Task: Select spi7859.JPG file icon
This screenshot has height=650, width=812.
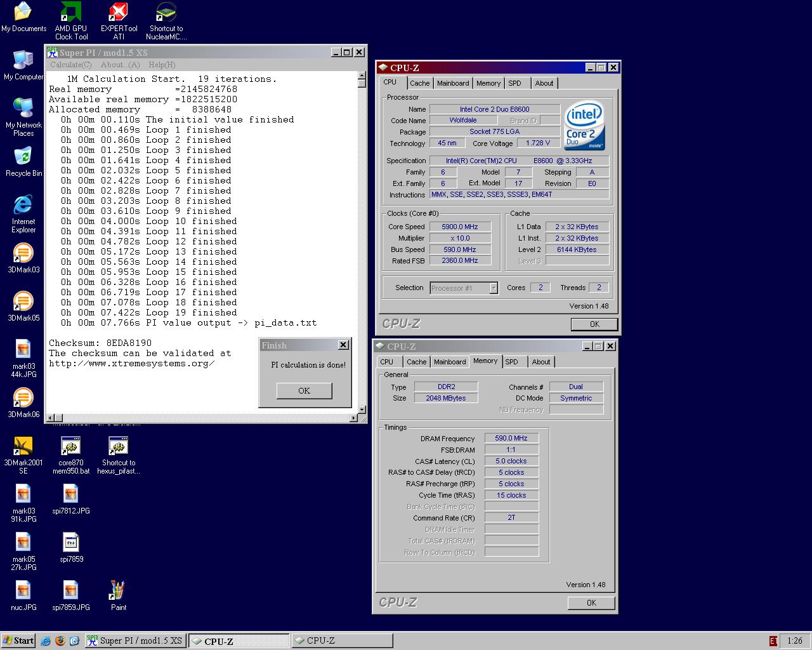Action: click(x=71, y=596)
